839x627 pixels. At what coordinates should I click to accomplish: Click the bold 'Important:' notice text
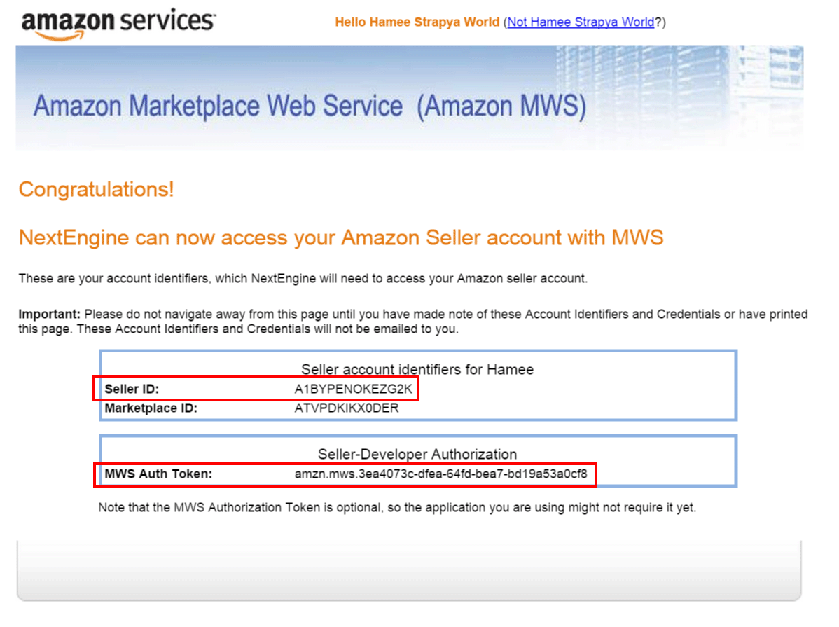[x=49, y=314]
